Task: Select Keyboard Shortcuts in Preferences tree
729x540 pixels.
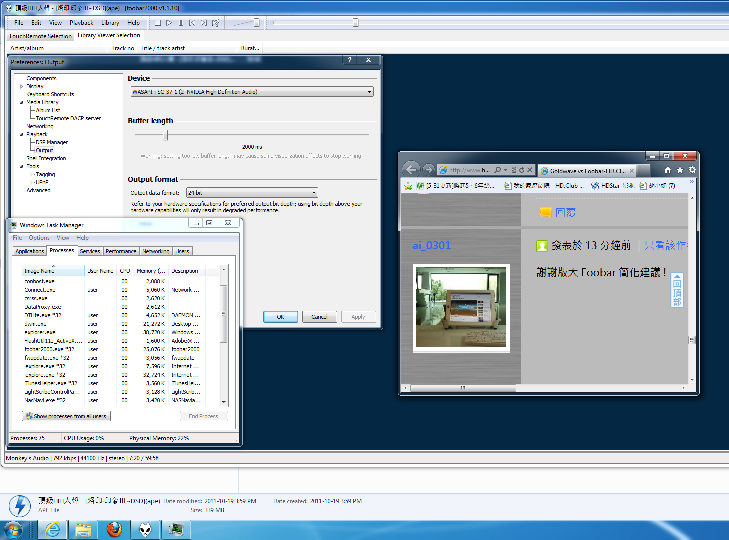Action: (x=50, y=94)
